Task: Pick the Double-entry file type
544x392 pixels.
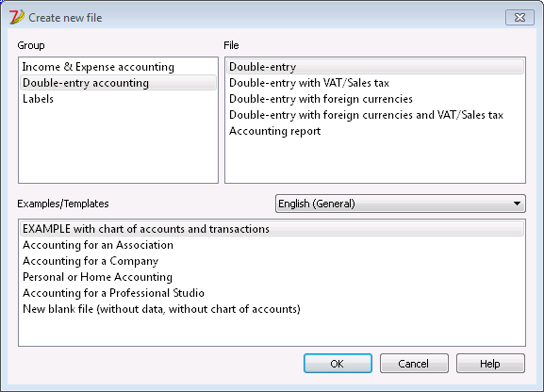Action: (x=375, y=67)
